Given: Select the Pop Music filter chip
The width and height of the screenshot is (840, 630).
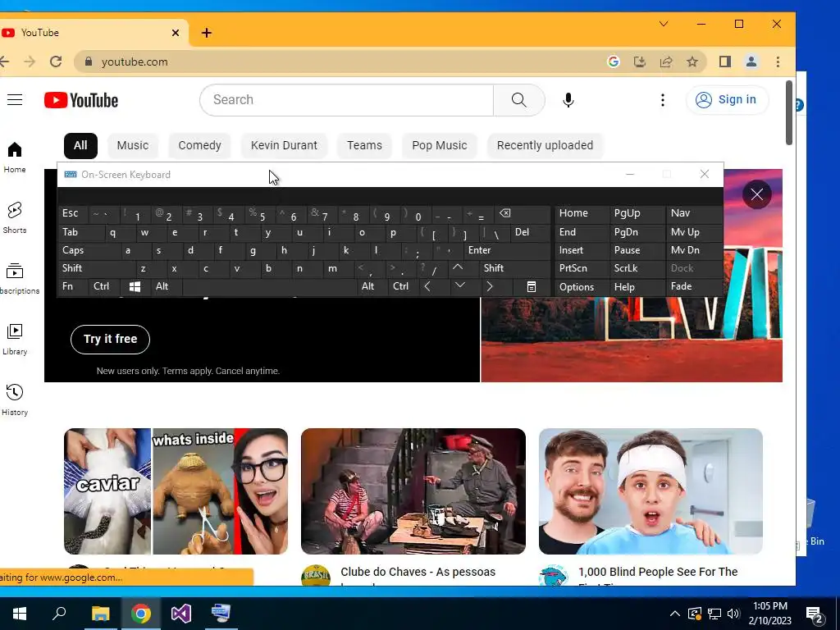Looking at the screenshot, I should point(440,146).
